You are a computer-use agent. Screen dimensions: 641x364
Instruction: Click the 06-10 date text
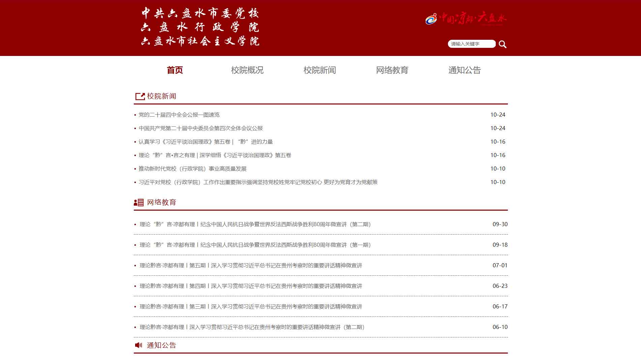coord(500,327)
